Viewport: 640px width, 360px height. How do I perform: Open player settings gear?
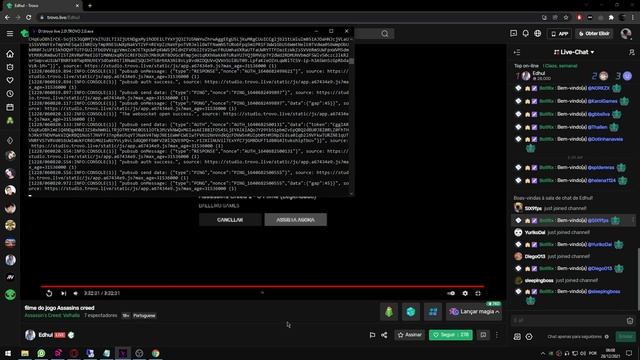pyautogui.click(x=465, y=293)
